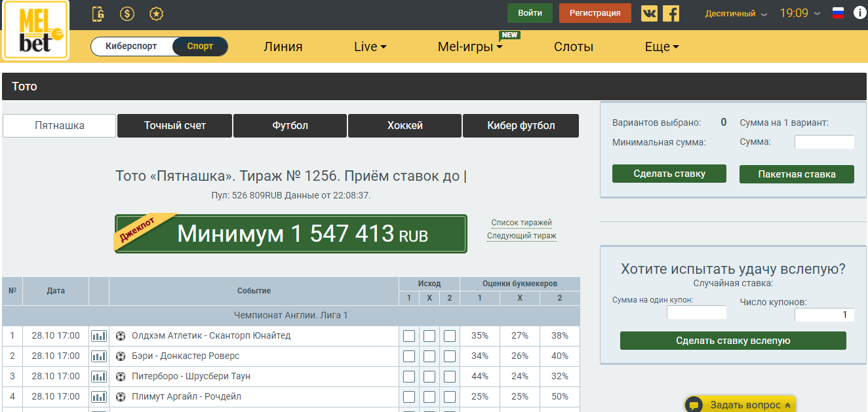Open the Слоты section
This screenshot has width=868, height=412.
click(x=574, y=47)
